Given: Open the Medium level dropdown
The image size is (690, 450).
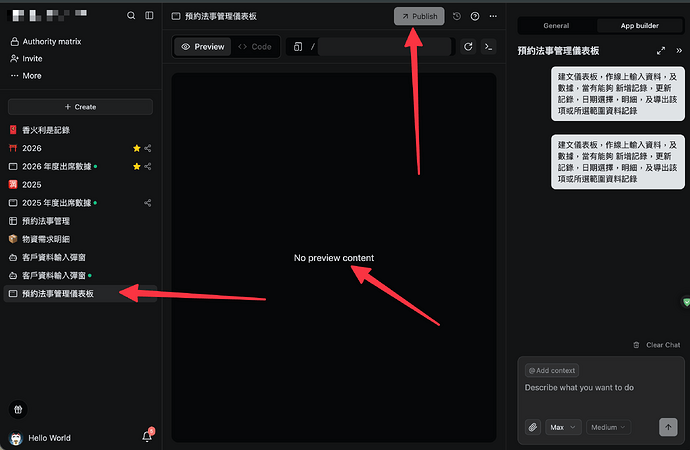Looking at the screenshot, I should click(x=608, y=427).
